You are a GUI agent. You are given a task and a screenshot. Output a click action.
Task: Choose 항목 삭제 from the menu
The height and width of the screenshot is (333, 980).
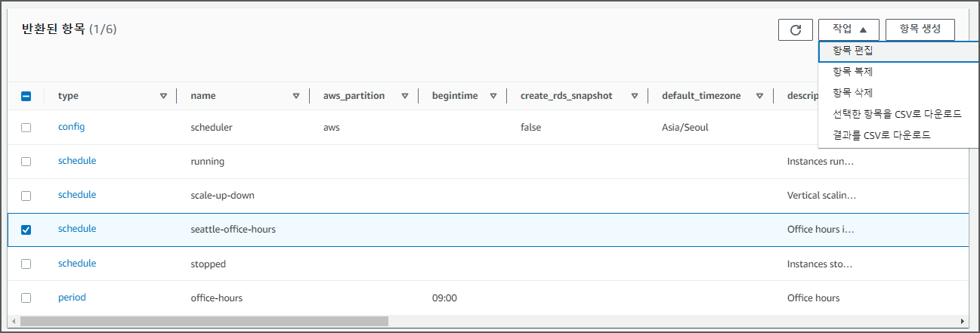click(898, 93)
